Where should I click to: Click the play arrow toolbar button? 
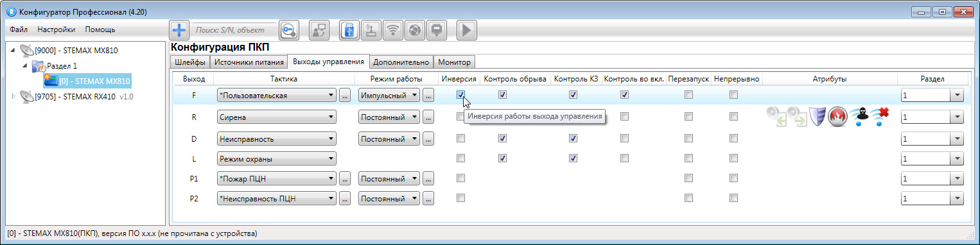[467, 30]
